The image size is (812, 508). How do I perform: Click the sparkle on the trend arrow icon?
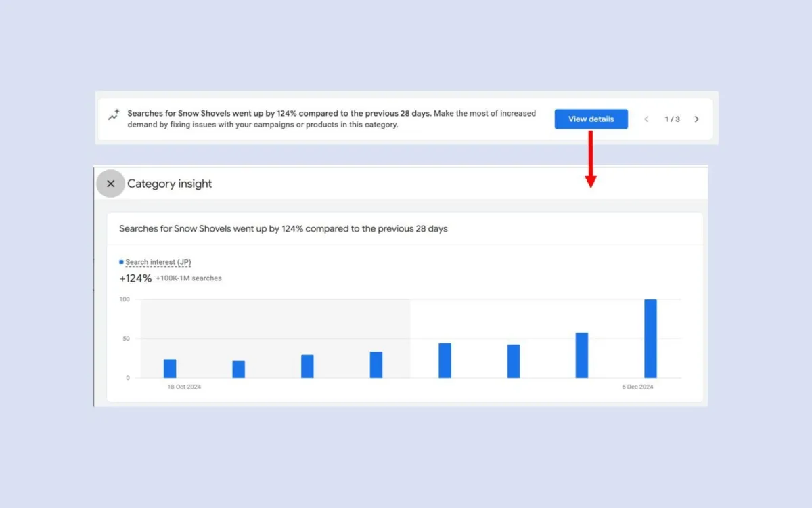pyautogui.click(x=116, y=112)
